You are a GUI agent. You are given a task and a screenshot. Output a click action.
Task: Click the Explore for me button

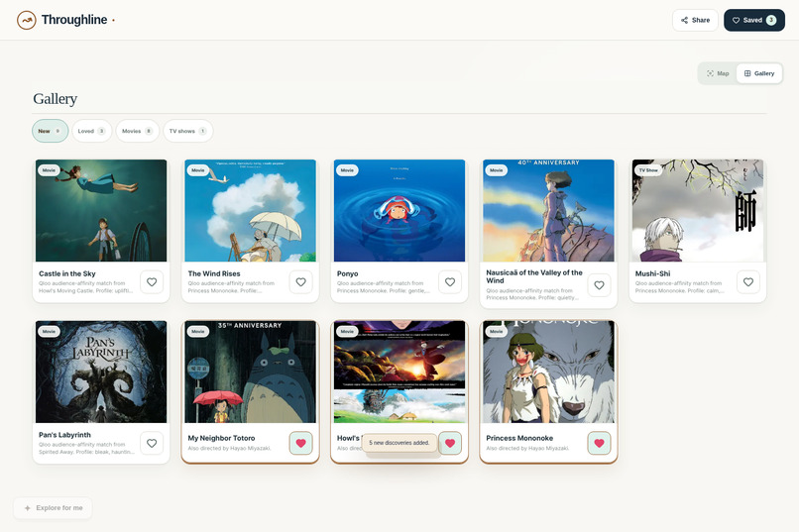click(x=53, y=508)
